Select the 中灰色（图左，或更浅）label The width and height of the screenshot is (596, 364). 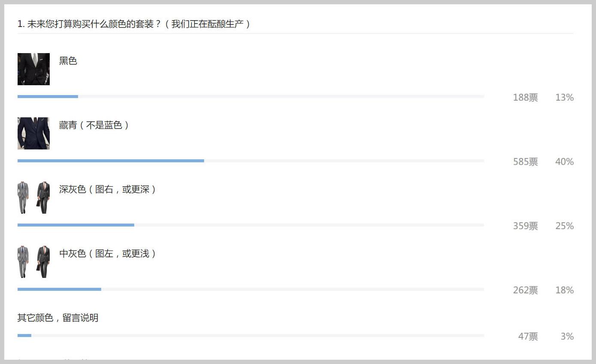point(108,254)
